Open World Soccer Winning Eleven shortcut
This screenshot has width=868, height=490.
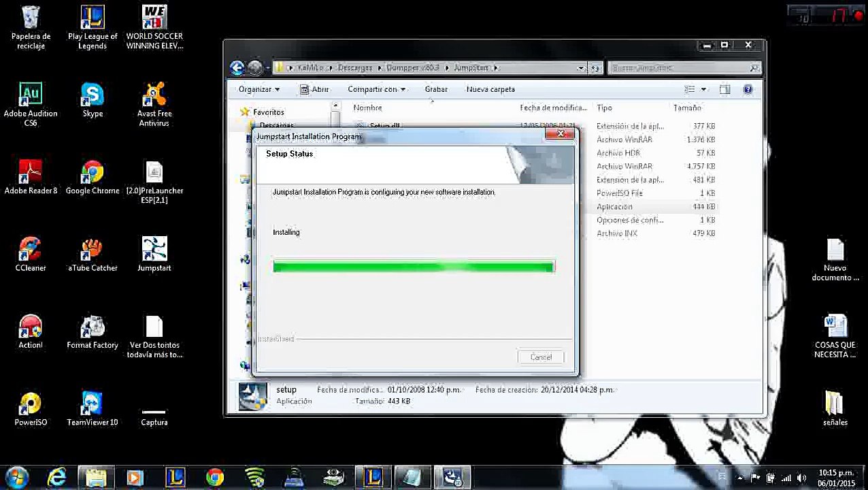(x=154, y=27)
